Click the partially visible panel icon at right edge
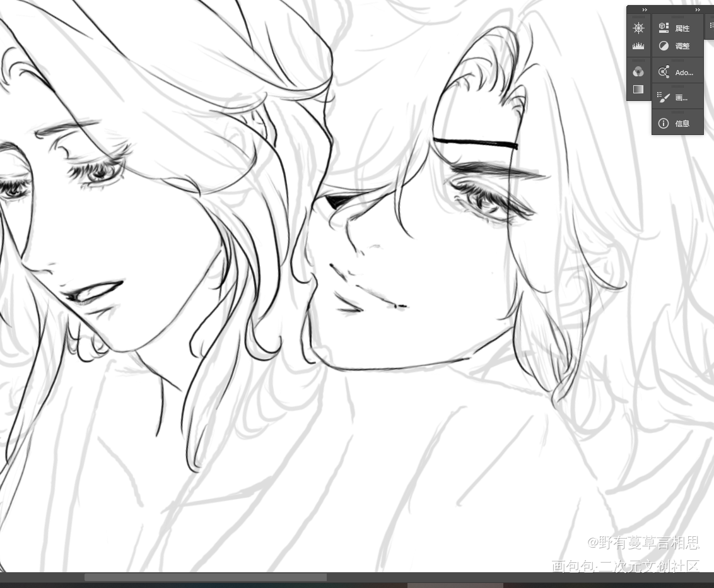 711,26
